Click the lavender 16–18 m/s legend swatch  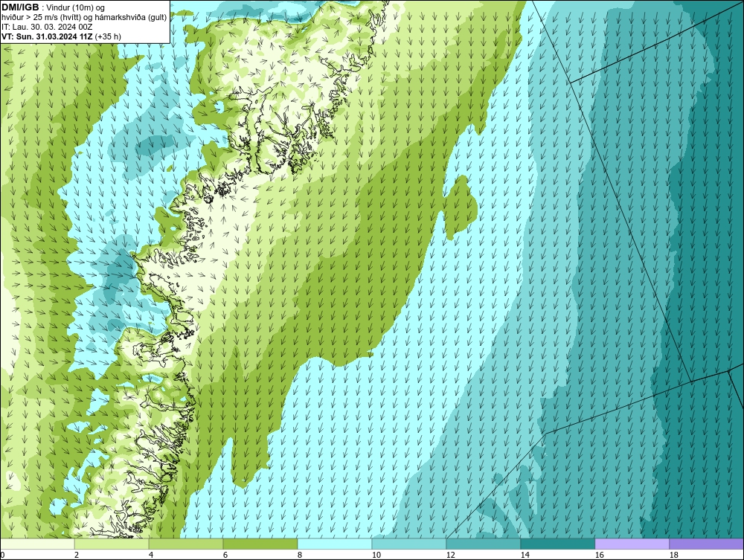click(x=632, y=544)
